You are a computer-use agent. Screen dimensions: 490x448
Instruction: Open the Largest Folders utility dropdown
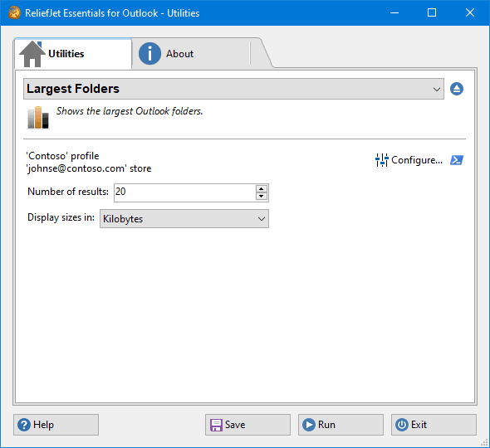click(233, 89)
